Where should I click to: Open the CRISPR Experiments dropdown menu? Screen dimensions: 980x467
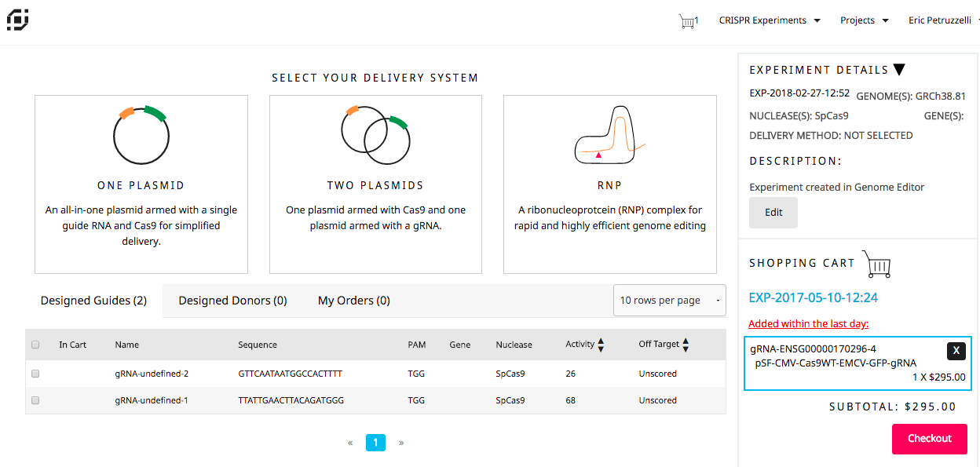(x=770, y=20)
